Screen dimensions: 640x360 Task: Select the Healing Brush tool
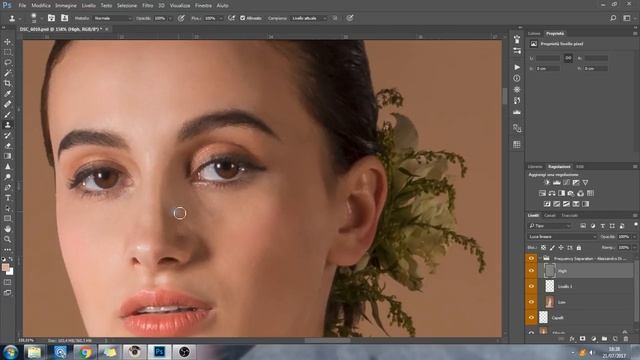pos(7,104)
